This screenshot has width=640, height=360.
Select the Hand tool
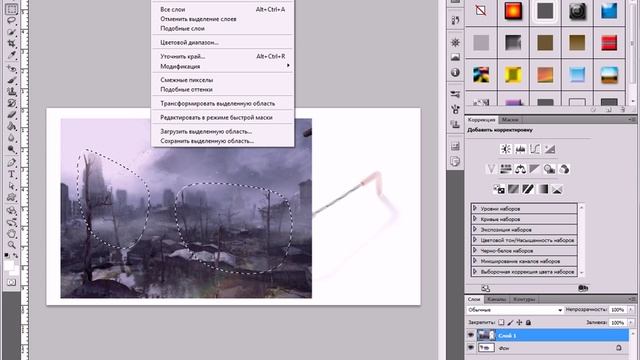click(11, 233)
